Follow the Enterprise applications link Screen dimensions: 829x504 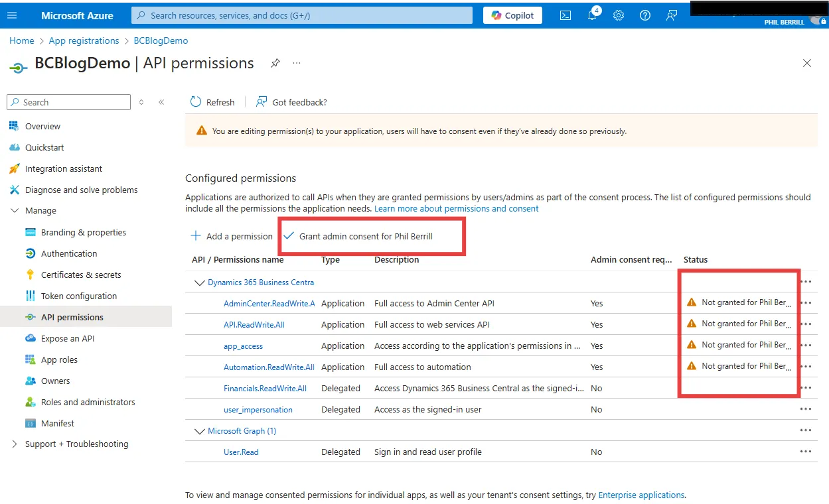tap(641, 495)
